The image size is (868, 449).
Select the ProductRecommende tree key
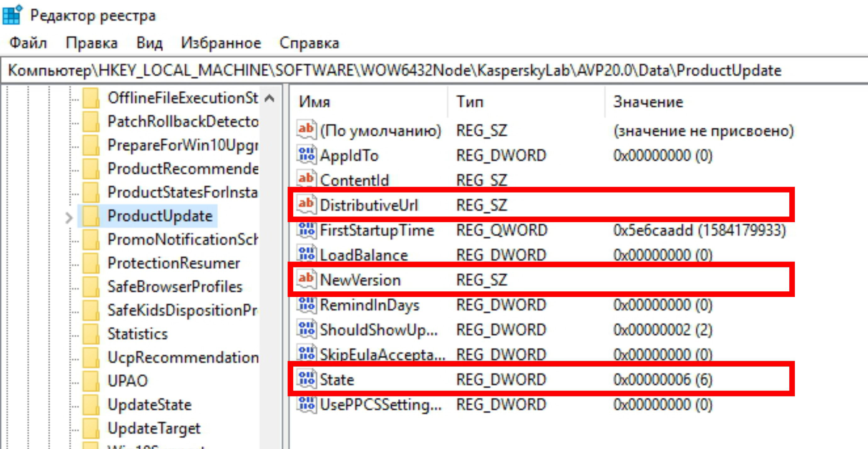click(x=183, y=169)
